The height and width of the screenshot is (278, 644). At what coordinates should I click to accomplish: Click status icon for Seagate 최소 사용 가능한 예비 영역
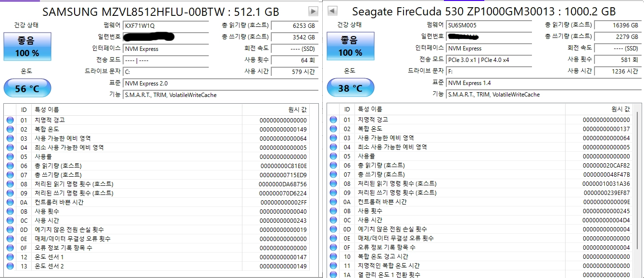[333, 147]
